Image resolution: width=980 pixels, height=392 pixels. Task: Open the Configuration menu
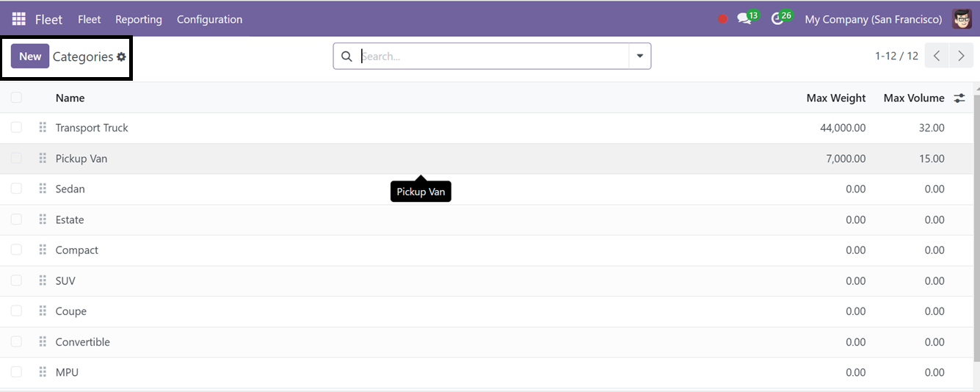[x=209, y=19]
